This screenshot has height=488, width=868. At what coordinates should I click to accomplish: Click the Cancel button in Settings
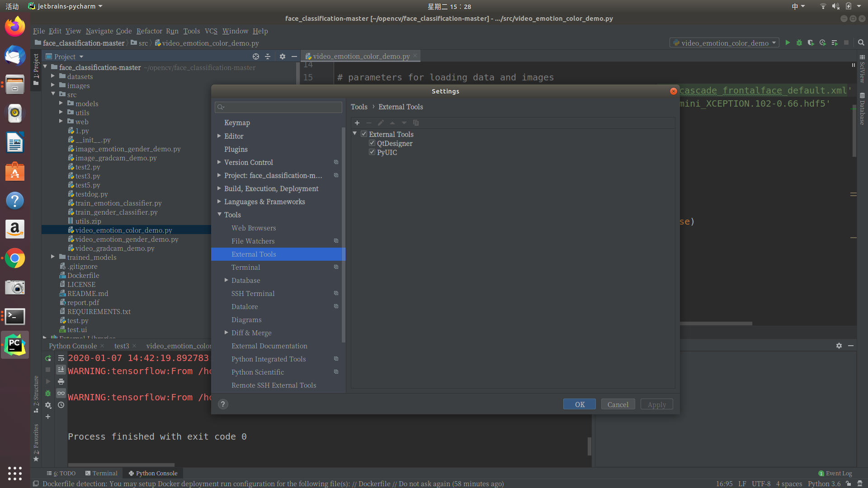618,404
